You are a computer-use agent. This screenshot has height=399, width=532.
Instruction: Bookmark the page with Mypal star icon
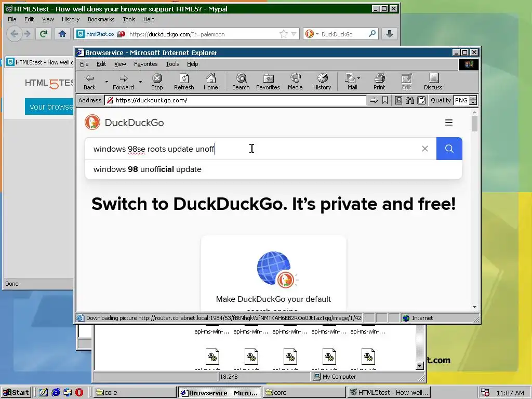tap(283, 34)
